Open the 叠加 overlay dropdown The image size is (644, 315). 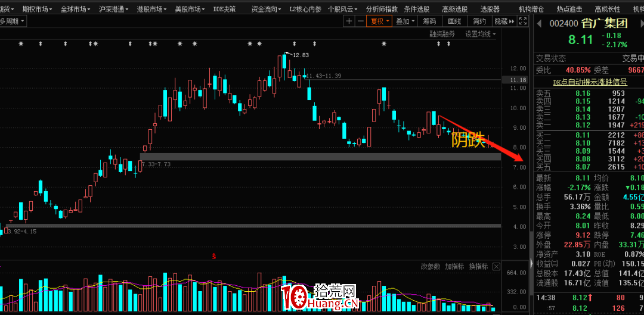click(404, 21)
